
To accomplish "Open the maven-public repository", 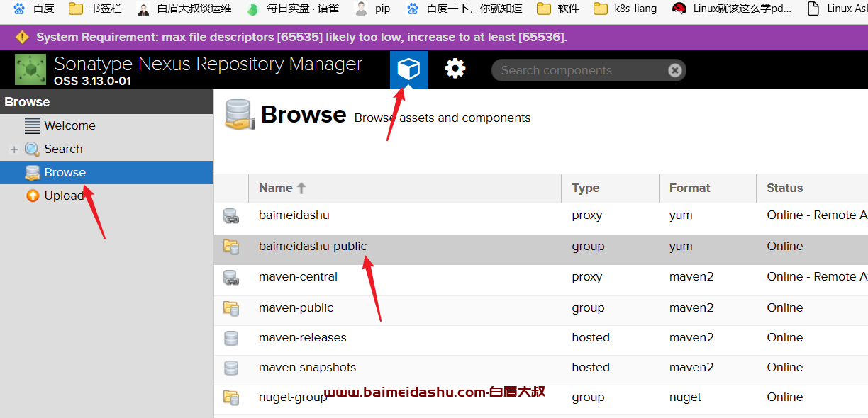I will 296,307.
